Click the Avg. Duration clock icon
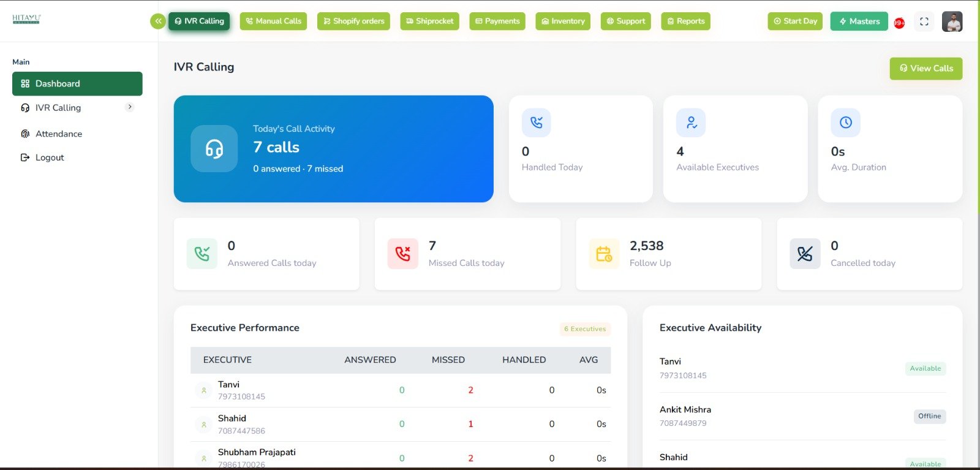The height and width of the screenshot is (470, 980). click(x=845, y=123)
